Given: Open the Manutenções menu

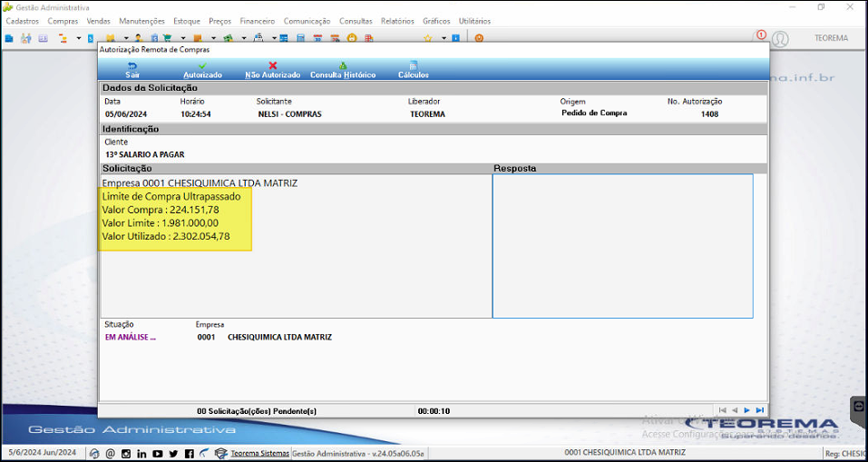Looking at the screenshot, I should (x=141, y=21).
